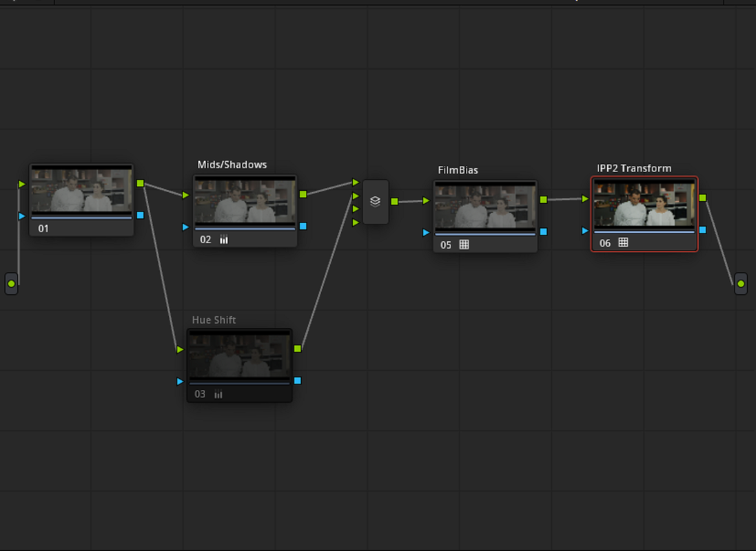Image resolution: width=756 pixels, height=551 pixels.
Task: Click the Layer Mixer's bottommost input triangle
Action: (x=356, y=222)
